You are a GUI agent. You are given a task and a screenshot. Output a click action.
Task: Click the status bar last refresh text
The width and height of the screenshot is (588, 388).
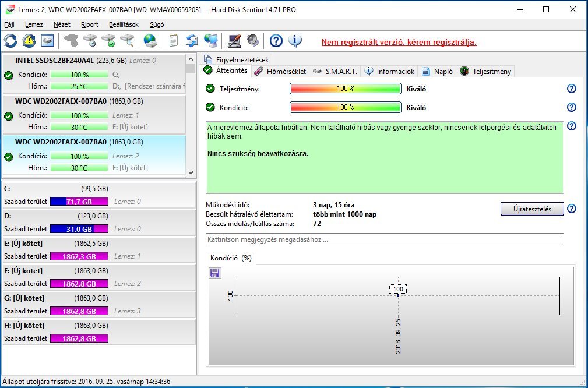click(x=87, y=381)
